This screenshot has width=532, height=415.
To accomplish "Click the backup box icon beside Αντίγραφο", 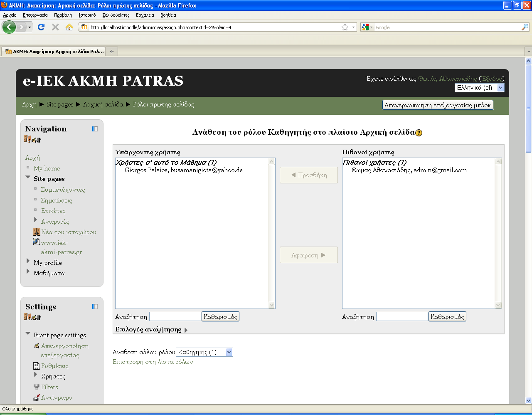I will coord(37,398).
